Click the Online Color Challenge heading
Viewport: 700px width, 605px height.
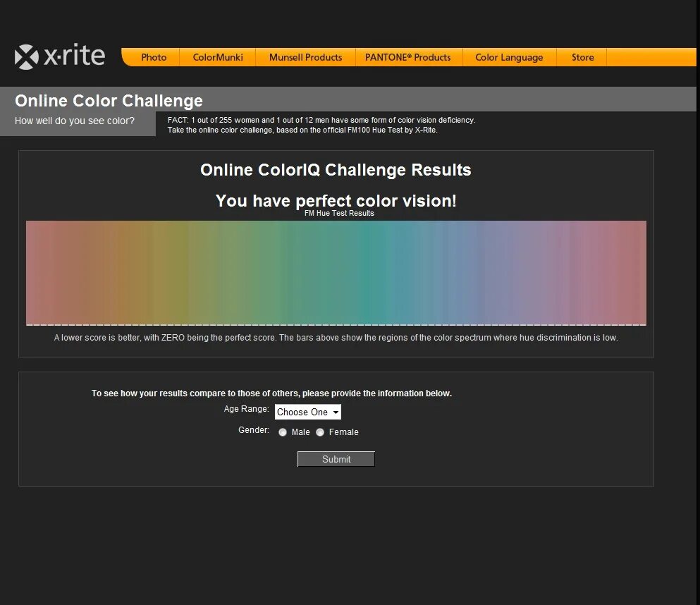click(109, 100)
